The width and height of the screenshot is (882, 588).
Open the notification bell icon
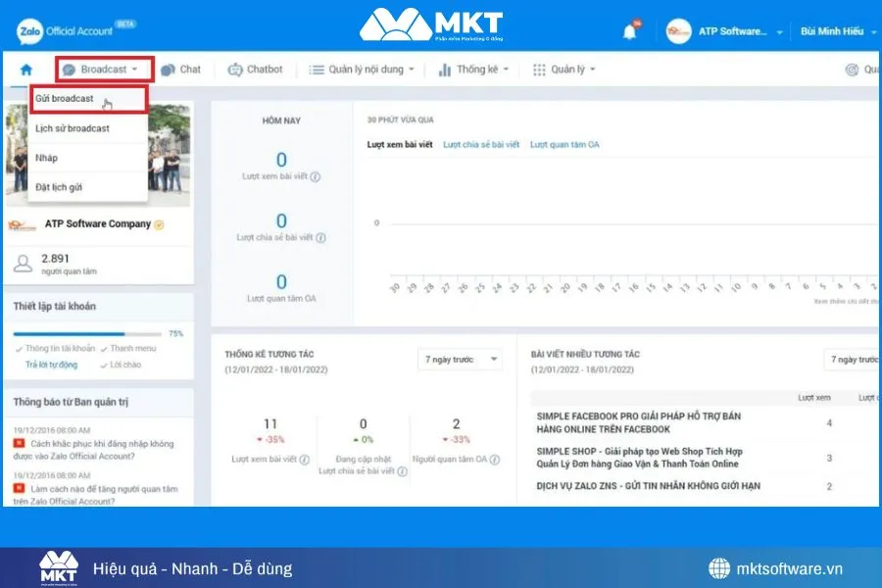(629, 32)
